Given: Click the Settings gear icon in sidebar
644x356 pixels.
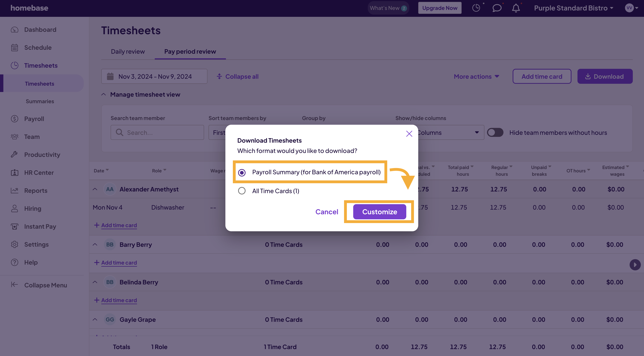Looking at the screenshot, I should pyautogui.click(x=15, y=244).
